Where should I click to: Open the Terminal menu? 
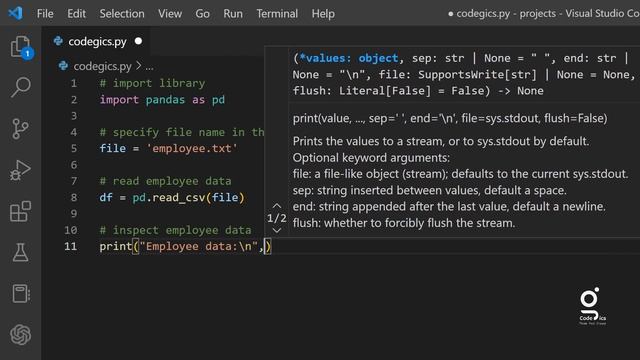click(x=277, y=14)
